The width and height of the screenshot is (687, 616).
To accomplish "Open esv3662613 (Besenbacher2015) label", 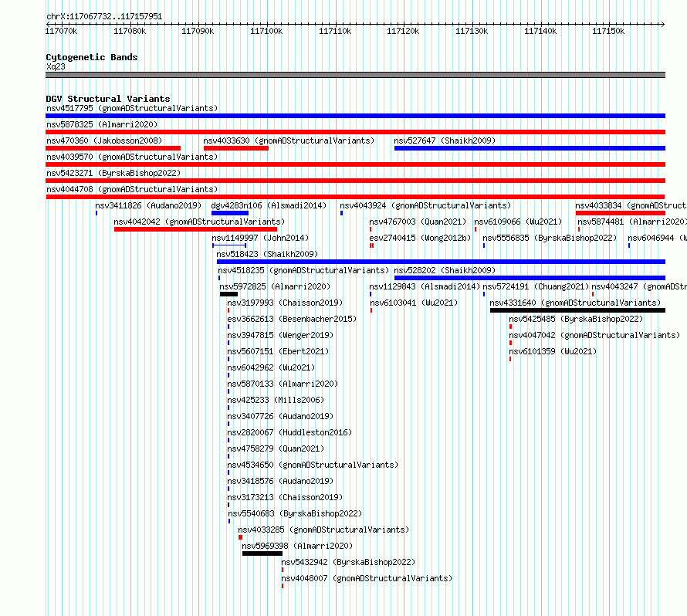I will coord(292,319).
